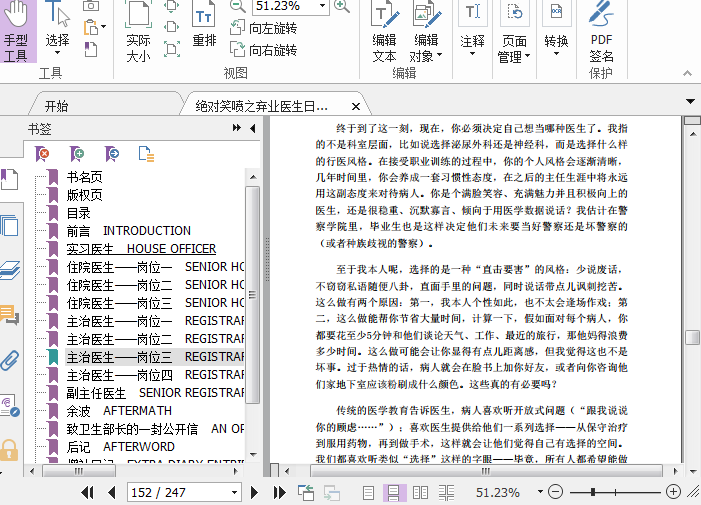
Task: Jump to the last page
Action: coord(279,492)
